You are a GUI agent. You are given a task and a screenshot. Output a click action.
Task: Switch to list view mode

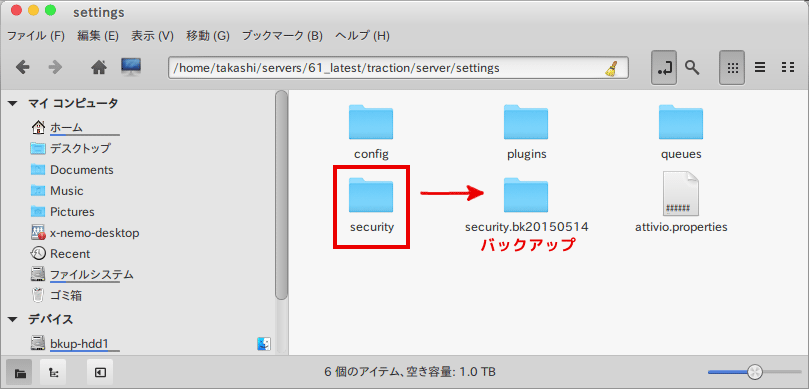pos(759,68)
